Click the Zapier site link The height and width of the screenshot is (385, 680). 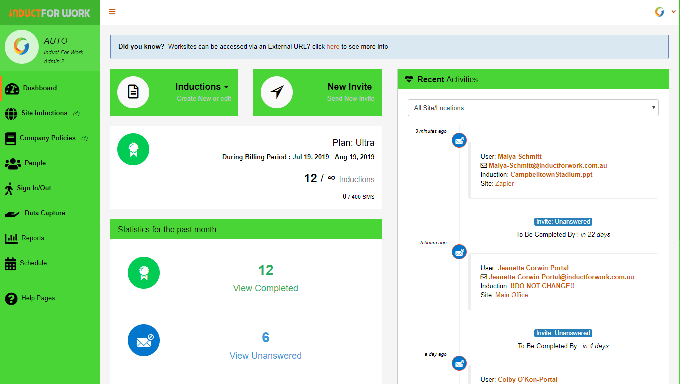pyautogui.click(x=504, y=184)
